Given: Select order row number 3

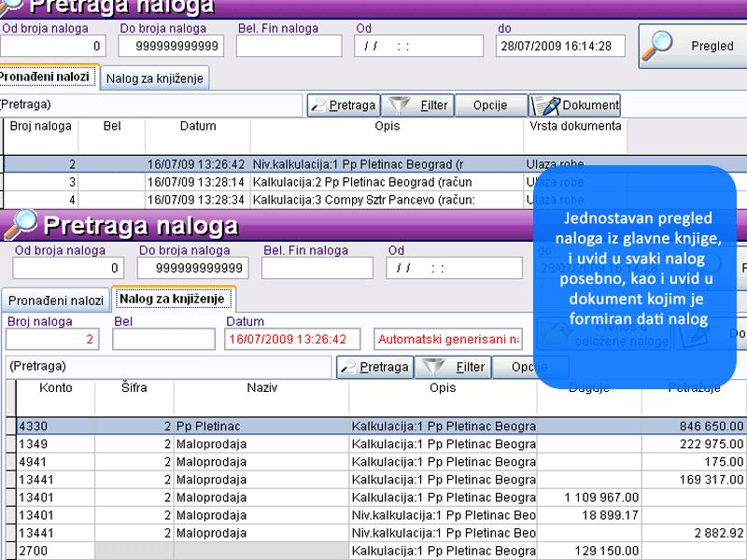Looking at the screenshot, I should click(280, 182).
